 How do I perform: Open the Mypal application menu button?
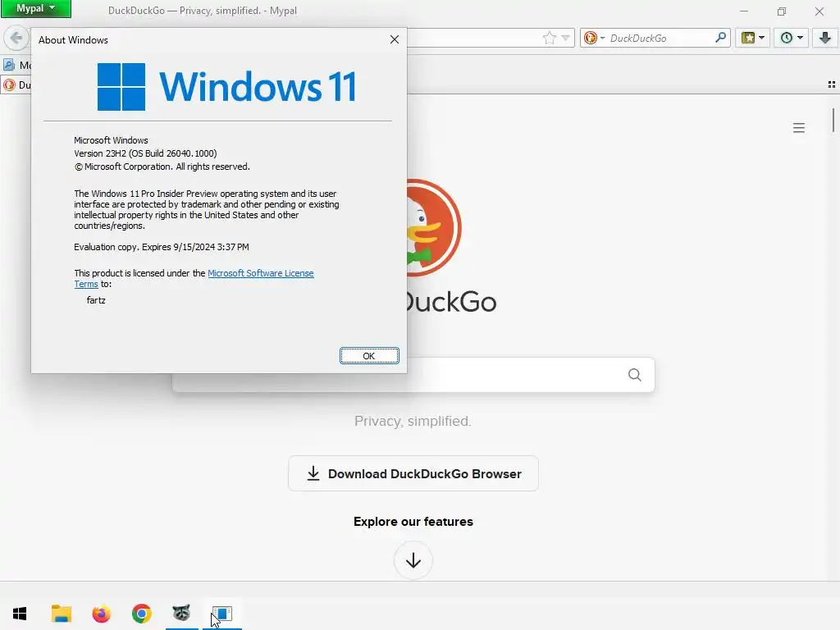[x=36, y=8]
